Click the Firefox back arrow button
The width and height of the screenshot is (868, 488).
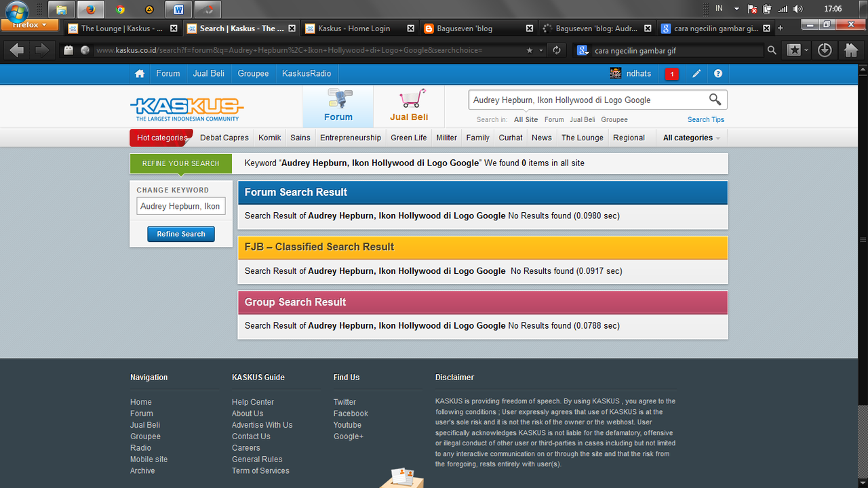(18, 50)
